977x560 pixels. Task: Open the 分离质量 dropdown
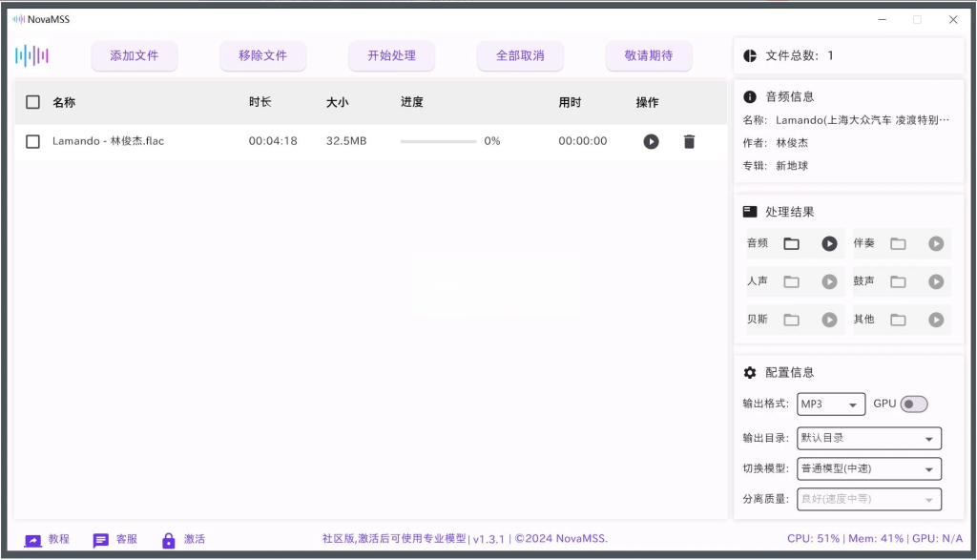click(869, 499)
